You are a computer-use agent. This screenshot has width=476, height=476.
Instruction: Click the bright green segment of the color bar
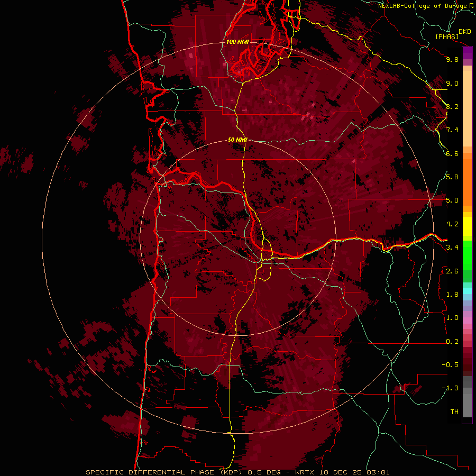click(467, 255)
